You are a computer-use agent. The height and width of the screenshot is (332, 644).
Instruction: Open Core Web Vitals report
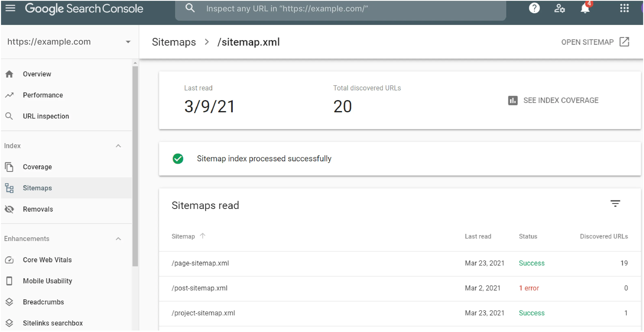pyautogui.click(x=47, y=260)
